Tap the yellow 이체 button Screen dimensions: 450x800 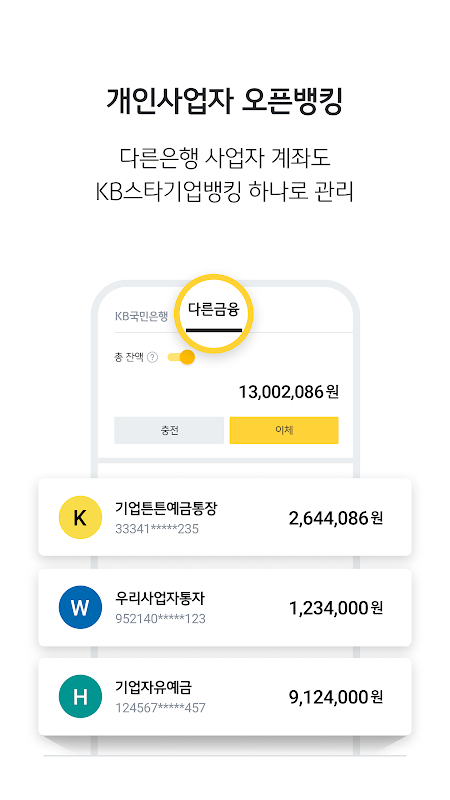click(x=284, y=431)
